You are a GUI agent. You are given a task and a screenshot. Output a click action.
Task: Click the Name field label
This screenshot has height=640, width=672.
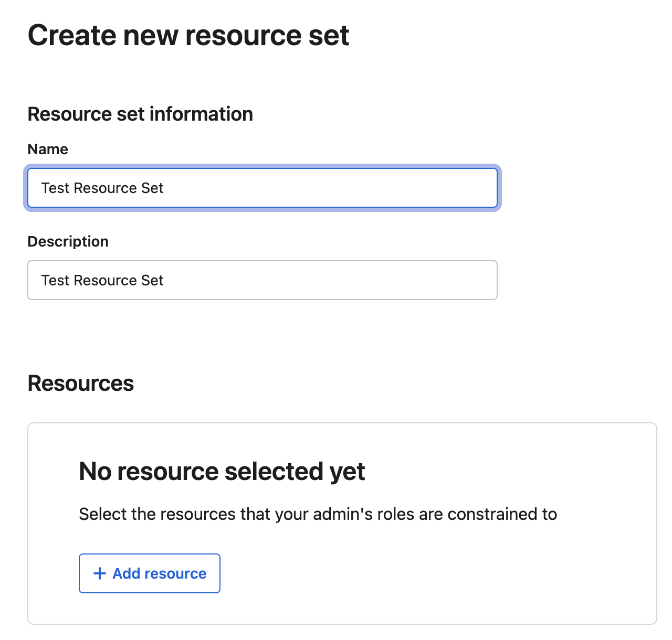[x=47, y=149]
